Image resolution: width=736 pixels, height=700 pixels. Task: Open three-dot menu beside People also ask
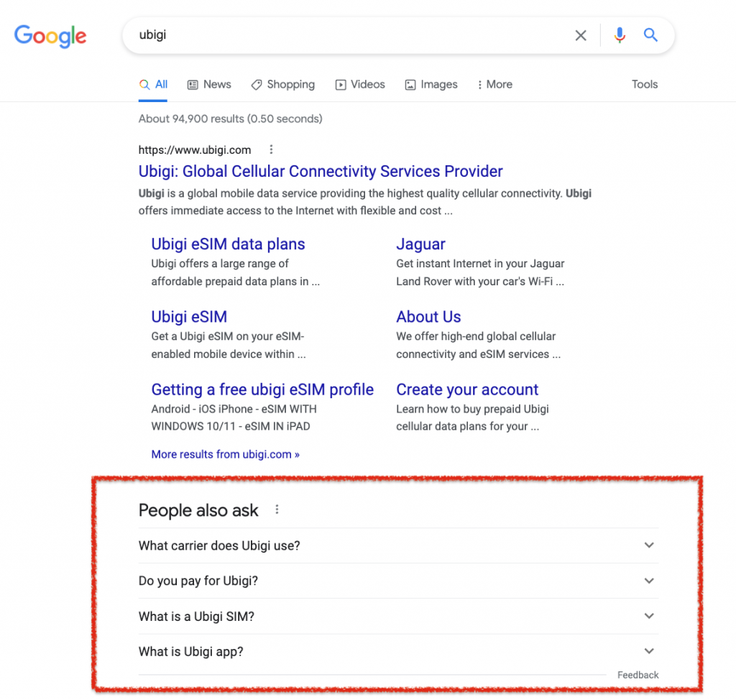tap(277, 510)
